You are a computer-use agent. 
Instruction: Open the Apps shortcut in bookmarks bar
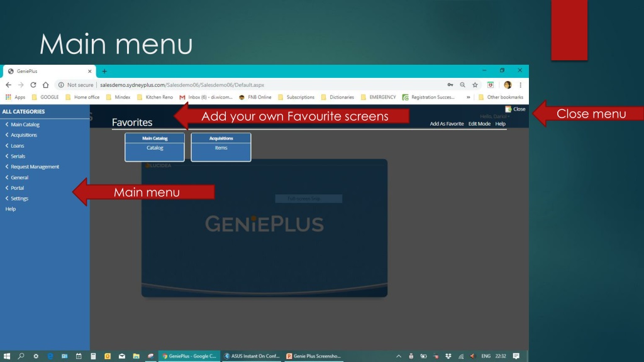point(15,97)
